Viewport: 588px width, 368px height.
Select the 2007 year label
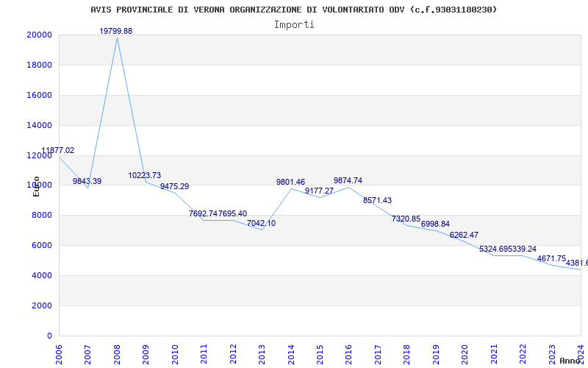click(87, 354)
